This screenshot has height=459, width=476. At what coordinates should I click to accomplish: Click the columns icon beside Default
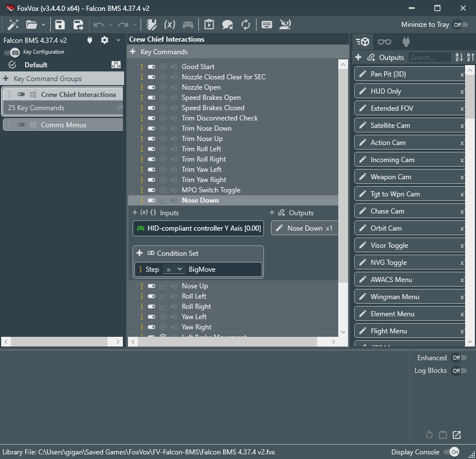pos(116,65)
